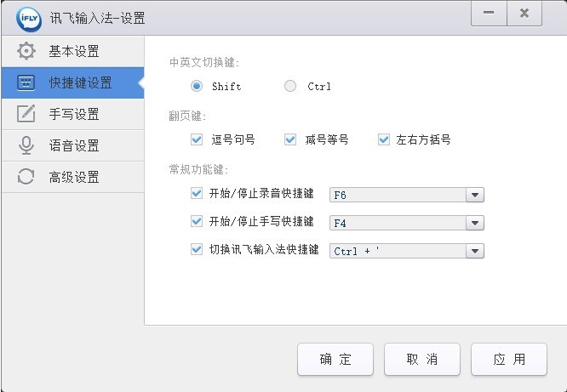Minimize the settings window
This screenshot has height=392, width=567.
pos(489,14)
